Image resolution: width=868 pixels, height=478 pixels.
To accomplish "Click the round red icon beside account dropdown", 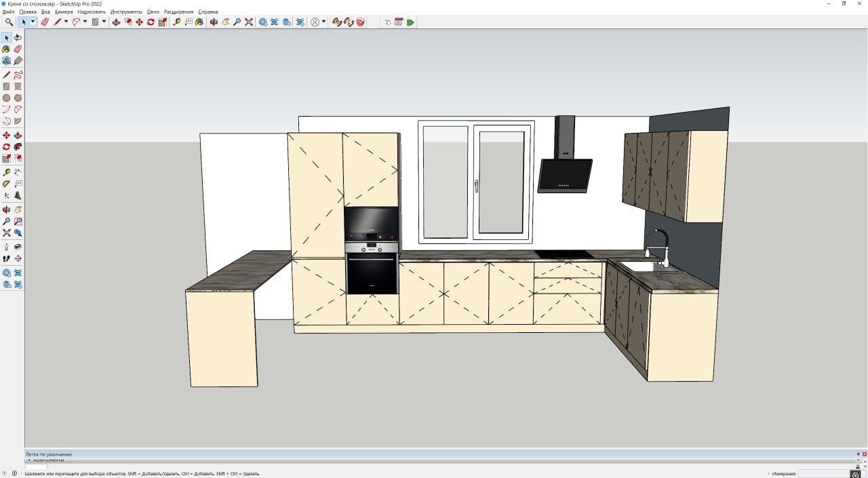I will (360, 22).
